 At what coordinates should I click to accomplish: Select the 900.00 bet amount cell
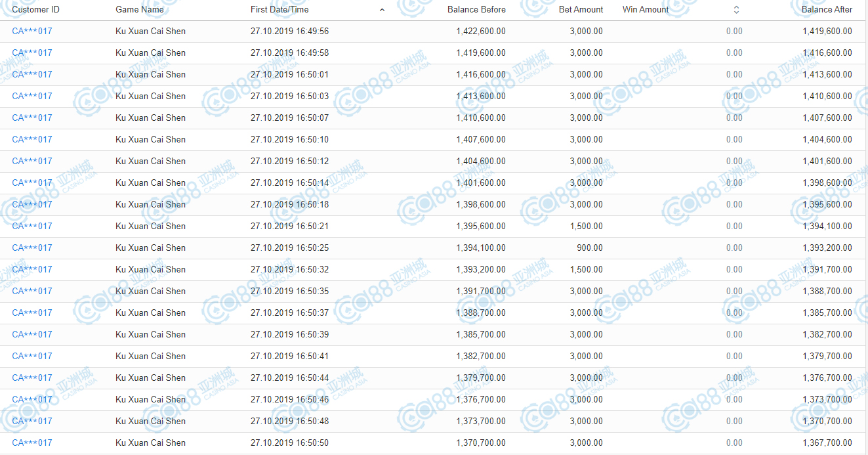(590, 248)
